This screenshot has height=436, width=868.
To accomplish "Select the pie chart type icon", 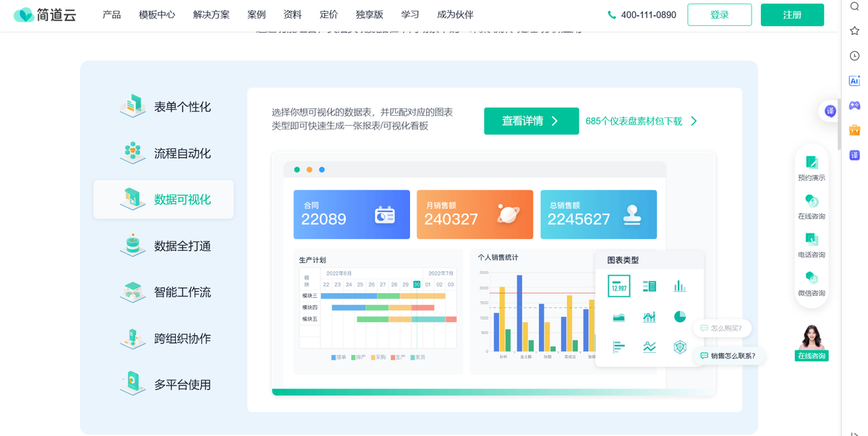I will pyautogui.click(x=680, y=317).
